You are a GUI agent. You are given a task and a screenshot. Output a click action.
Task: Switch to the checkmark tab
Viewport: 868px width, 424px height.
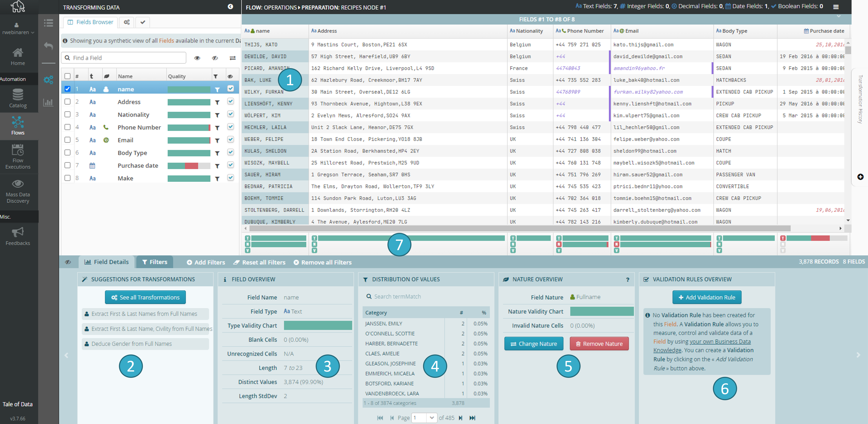(143, 22)
